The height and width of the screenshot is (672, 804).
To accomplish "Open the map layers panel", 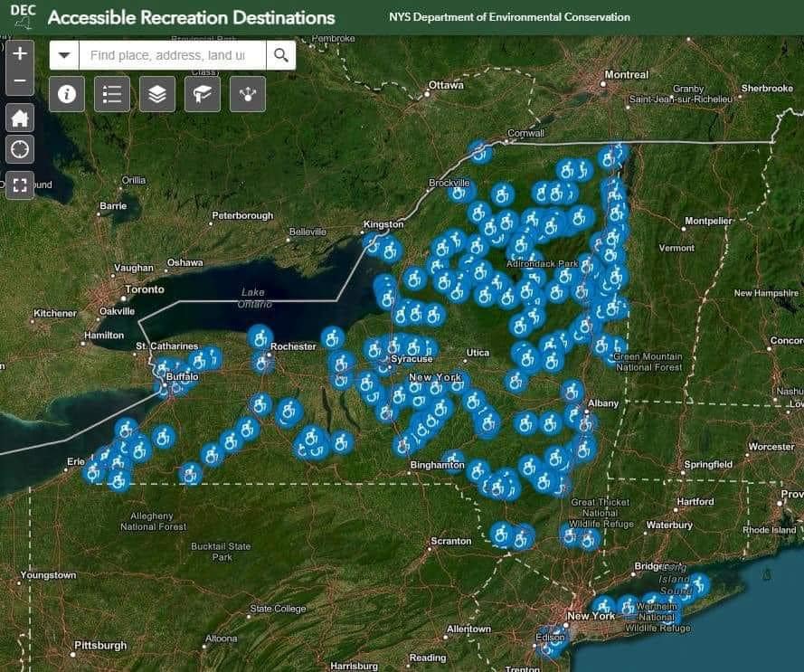I will click(x=156, y=94).
